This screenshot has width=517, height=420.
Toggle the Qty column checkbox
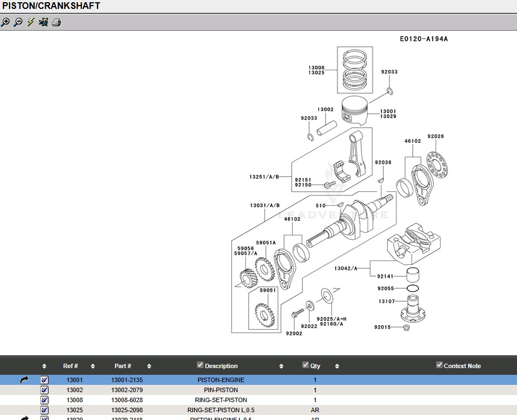pyautogui.click(x=306, y=365)
